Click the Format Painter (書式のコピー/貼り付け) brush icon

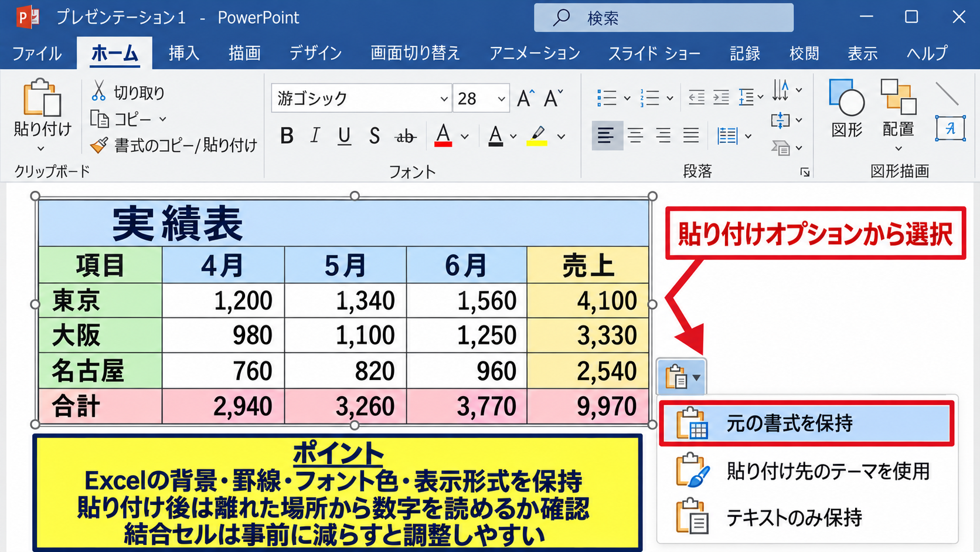(x=99, y=144)
